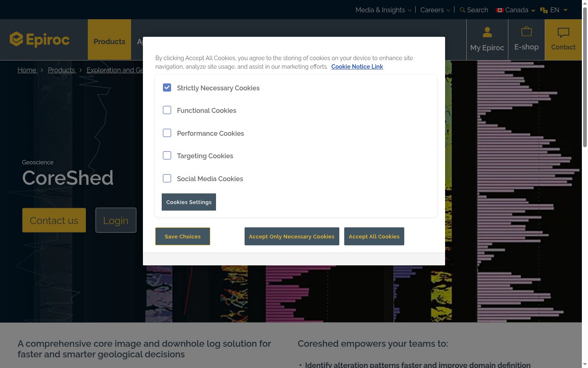Open the Products menu tab
Viewport: 588px width, 368px height.
(x=109, y=40)
